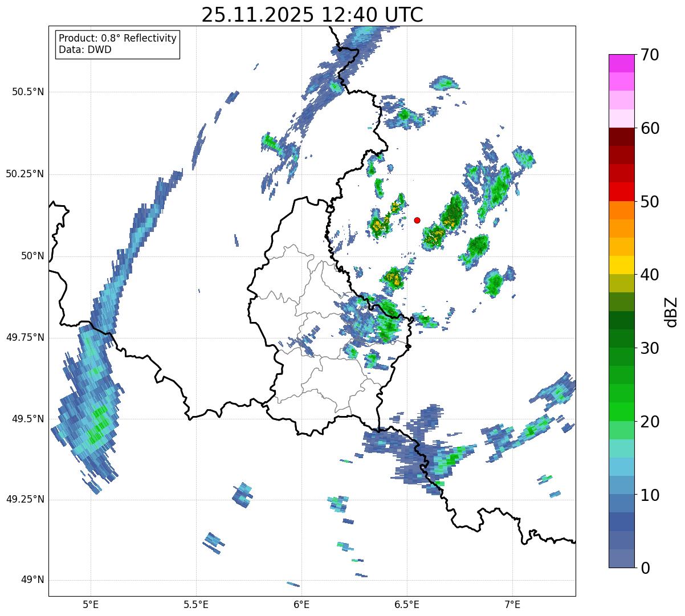Click the 49.25°N latitude label
Viewport: 685px width, 616px height.
25,499
